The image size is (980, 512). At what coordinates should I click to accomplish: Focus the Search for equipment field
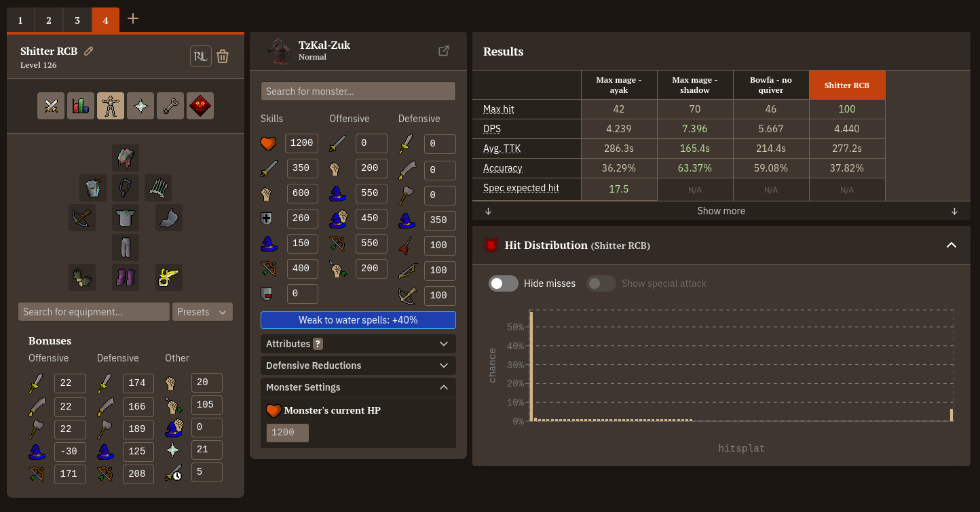tap(94, 312)
